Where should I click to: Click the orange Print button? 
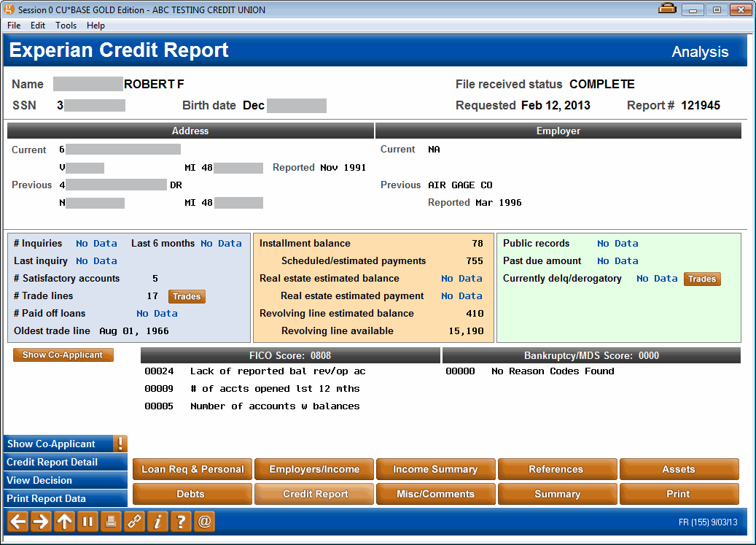click(679, 494)
